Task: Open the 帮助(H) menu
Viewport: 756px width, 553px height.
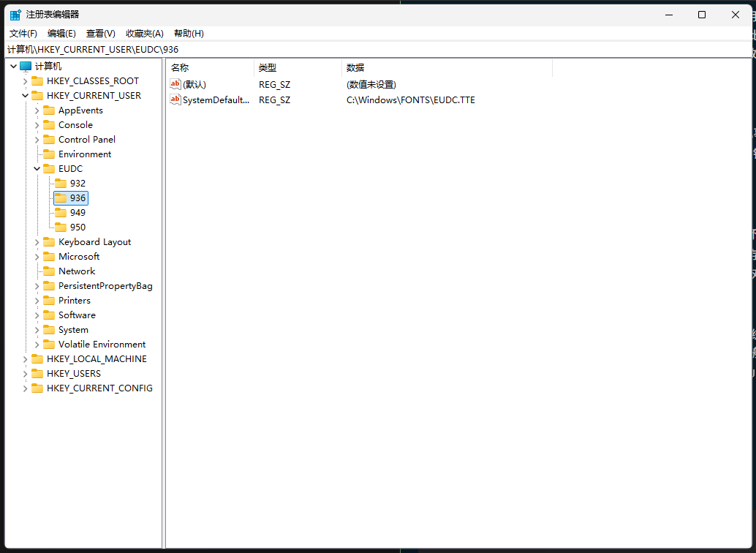Action: click(x=189, y=34)
